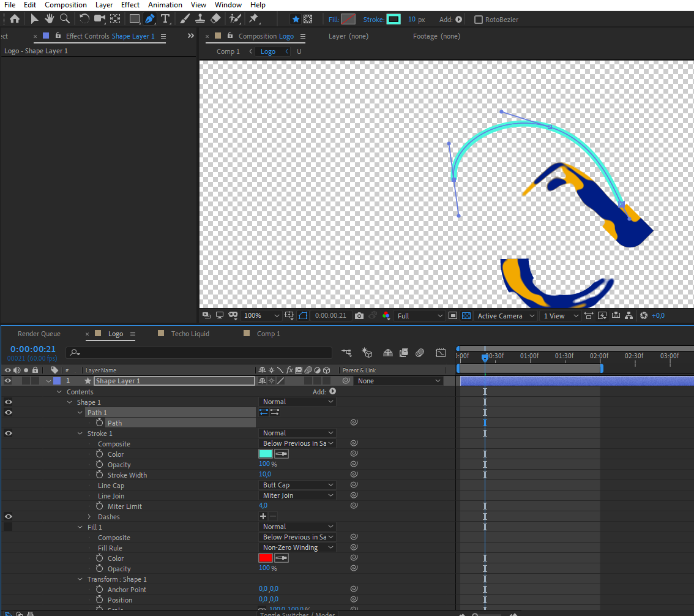Viewport: 694px width, 616px height.
Task: Click the Add button in Contents row
Action: pyautogui.click(x=332, y=391)
